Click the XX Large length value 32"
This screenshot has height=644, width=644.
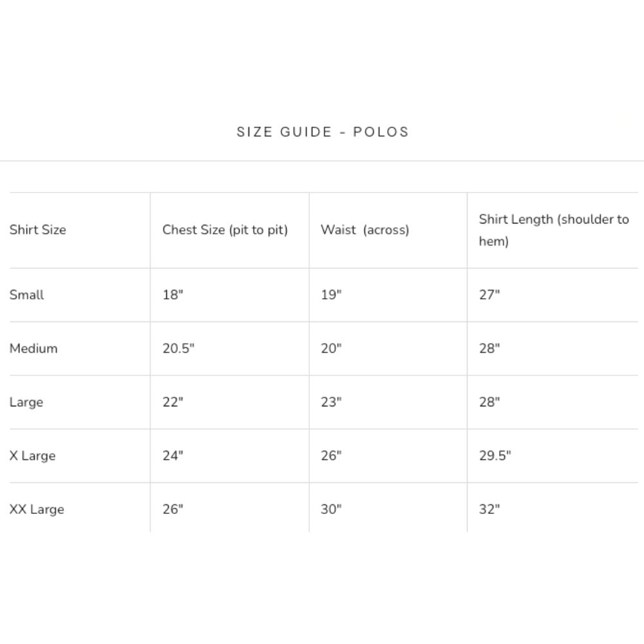(x=489, y=509)
